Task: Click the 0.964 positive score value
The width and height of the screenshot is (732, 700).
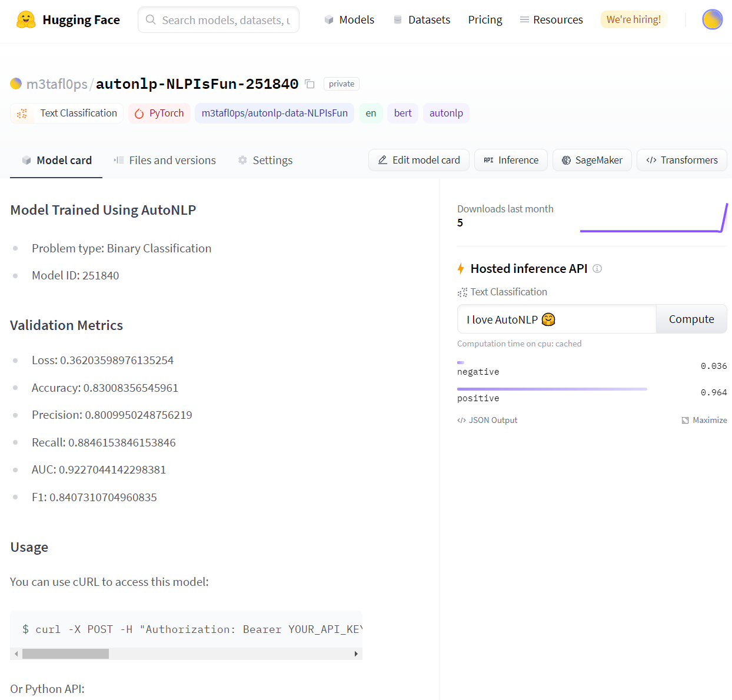Action: pos(714,393)
